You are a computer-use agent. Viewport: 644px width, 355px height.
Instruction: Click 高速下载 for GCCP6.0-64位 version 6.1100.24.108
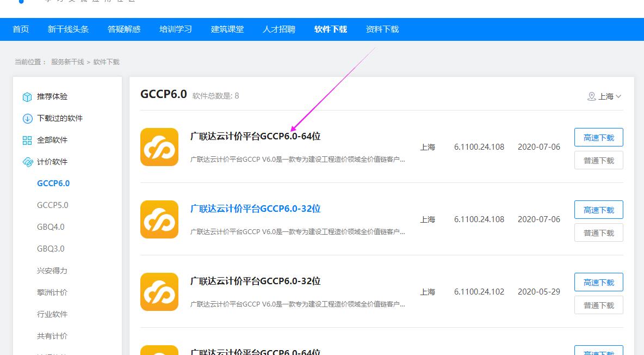click(598, 137)
